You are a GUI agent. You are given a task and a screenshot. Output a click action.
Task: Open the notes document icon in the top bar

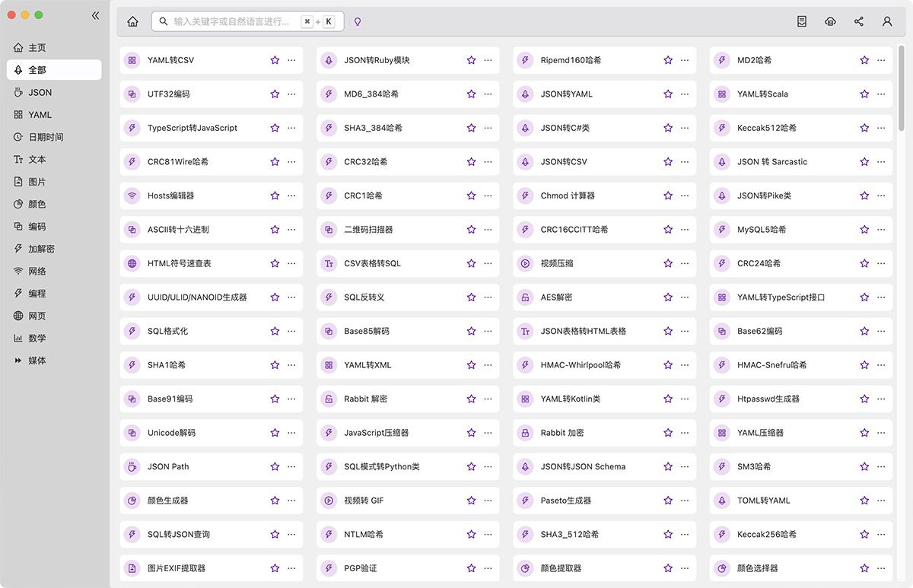point(802,22)
